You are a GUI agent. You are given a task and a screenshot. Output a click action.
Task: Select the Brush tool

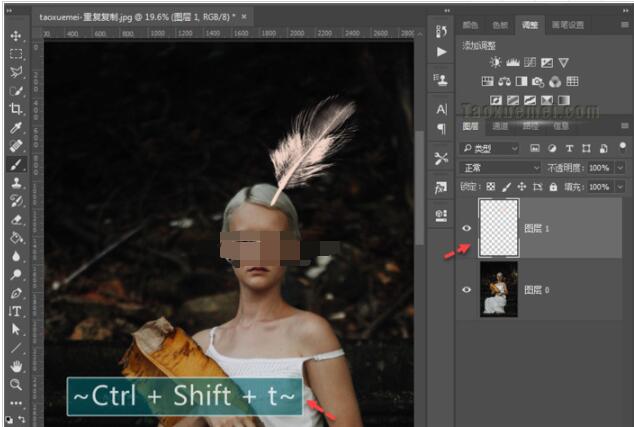point(16,164)
